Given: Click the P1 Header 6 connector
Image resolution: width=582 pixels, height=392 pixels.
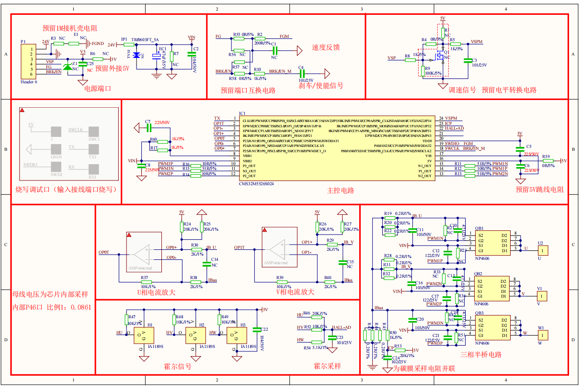Looking at the screenshot, I should pyautogui.click(x=29, y=62).
